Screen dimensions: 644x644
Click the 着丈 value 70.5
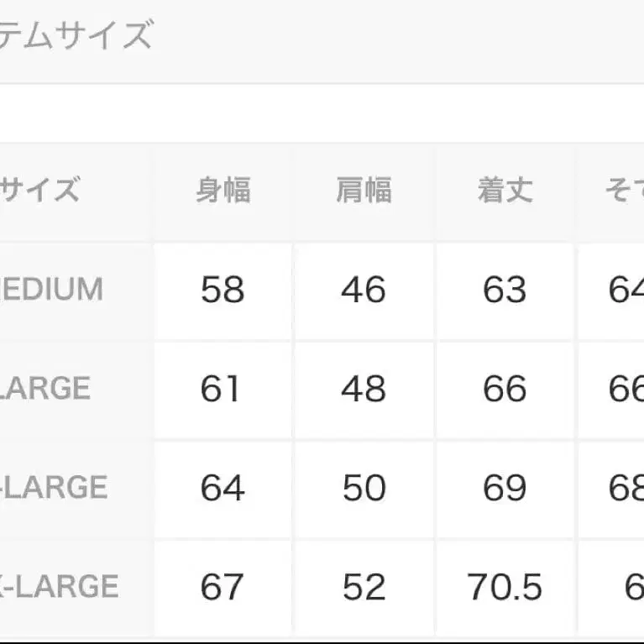tap(505, 587)
